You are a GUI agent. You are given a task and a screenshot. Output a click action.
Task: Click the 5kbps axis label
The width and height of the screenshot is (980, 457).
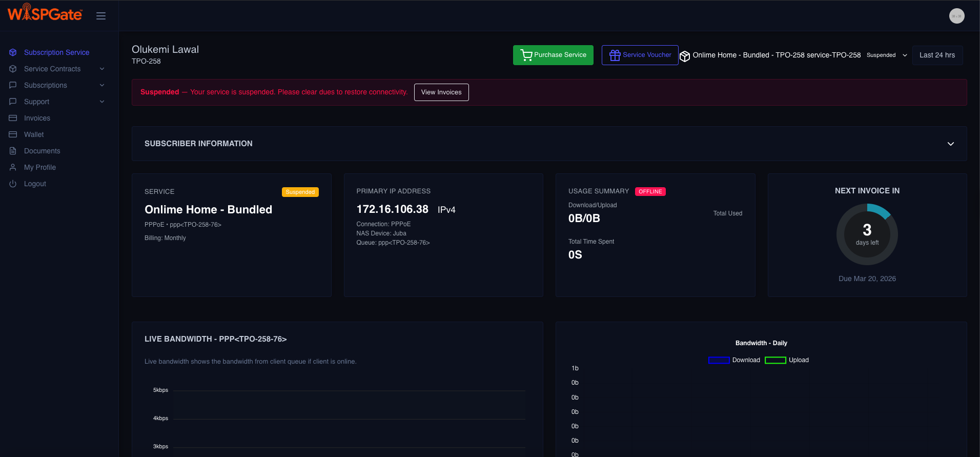tap(160, 390)
